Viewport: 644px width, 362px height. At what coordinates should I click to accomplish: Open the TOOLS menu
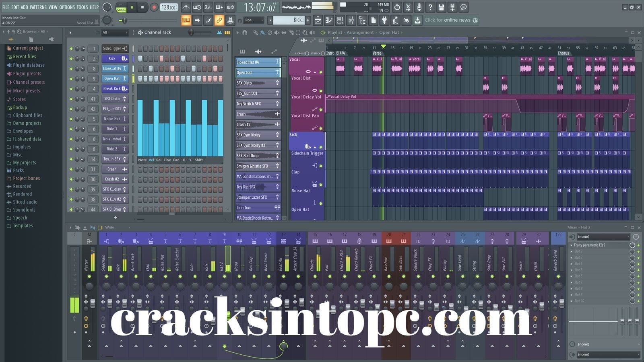tap(82, 7)
